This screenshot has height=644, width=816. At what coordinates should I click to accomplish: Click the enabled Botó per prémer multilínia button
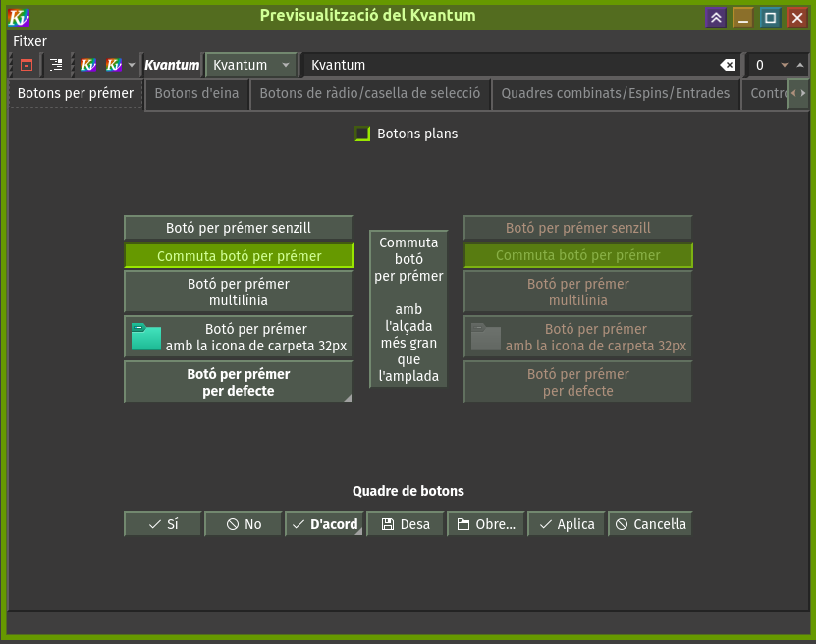tap(239, 292)
